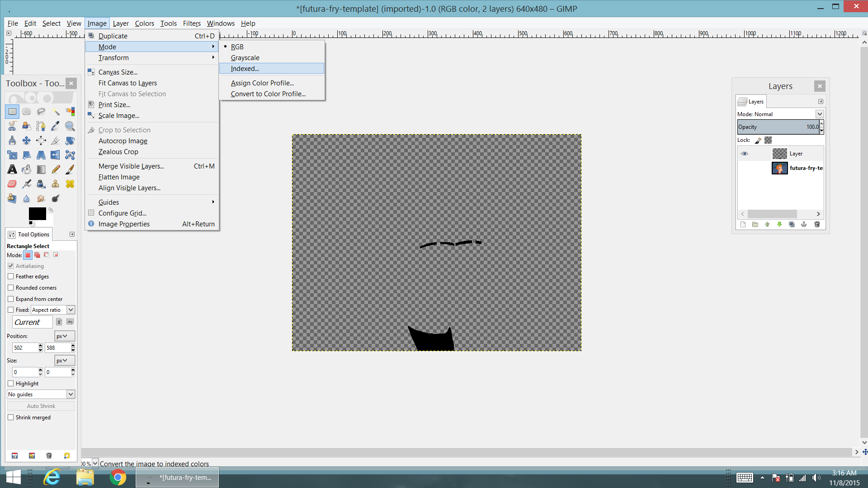868x488 pixels.
Task: Toggle Feather edges checkbox
Action: (x=11, y=277)
